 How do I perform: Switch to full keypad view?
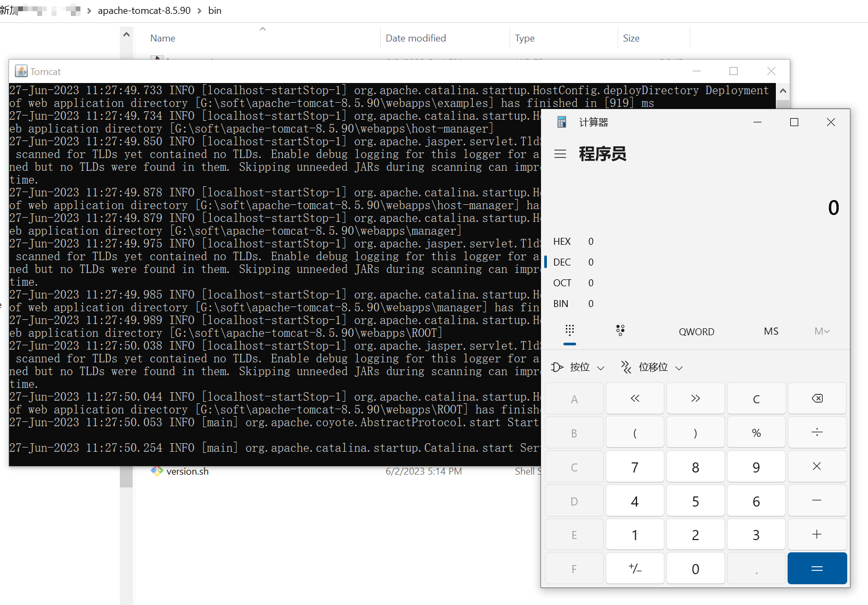click(569, 331)
